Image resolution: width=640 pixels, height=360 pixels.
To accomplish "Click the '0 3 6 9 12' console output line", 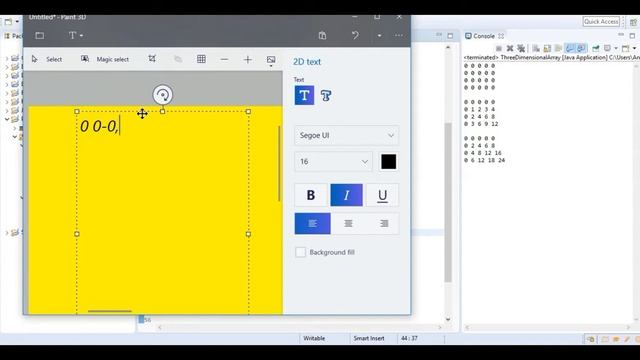I will [481, 124].
